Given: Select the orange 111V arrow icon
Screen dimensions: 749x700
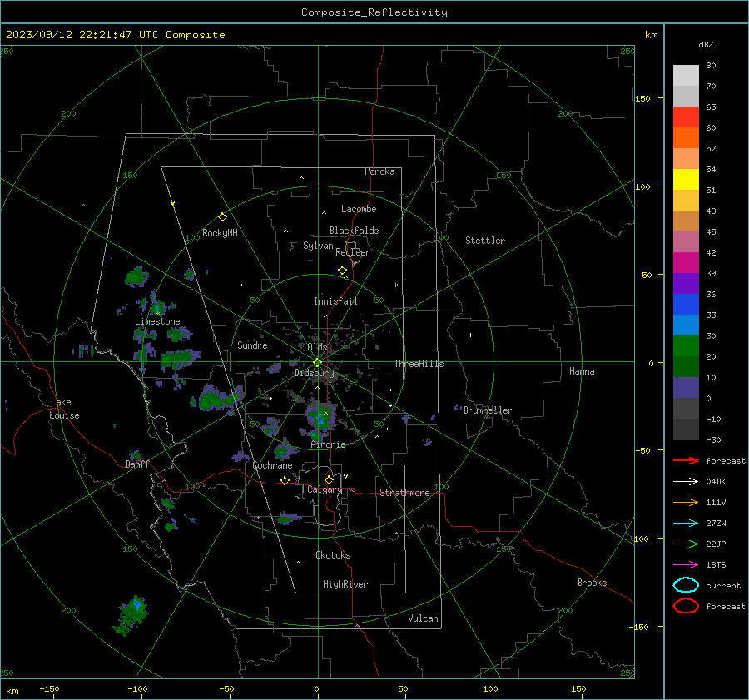Looking at the screenshot, I should tap(686, 502).
